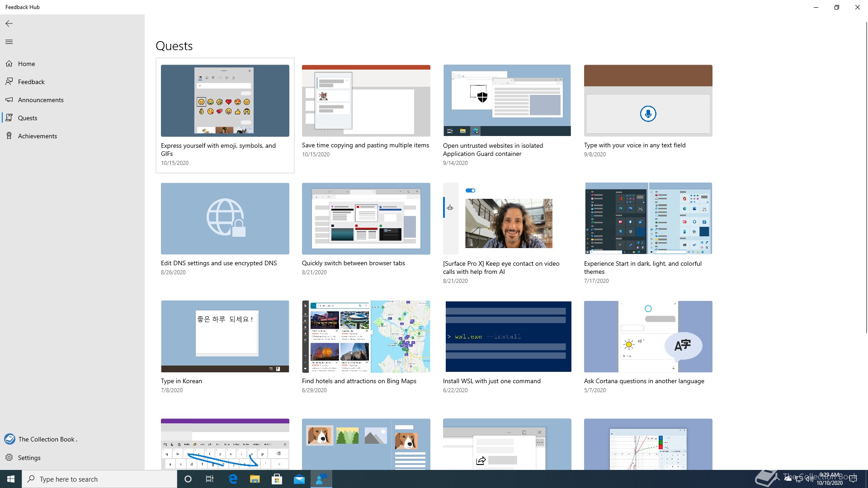
Task: Open the touch keyboard swipe quest thumbnail
Action: pyautogui.click(x=225, y=444)
